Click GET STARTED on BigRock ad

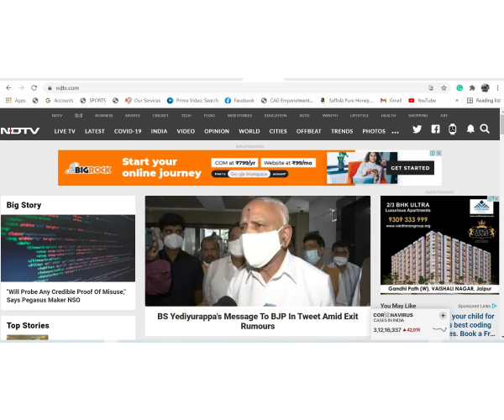(410, 168)
